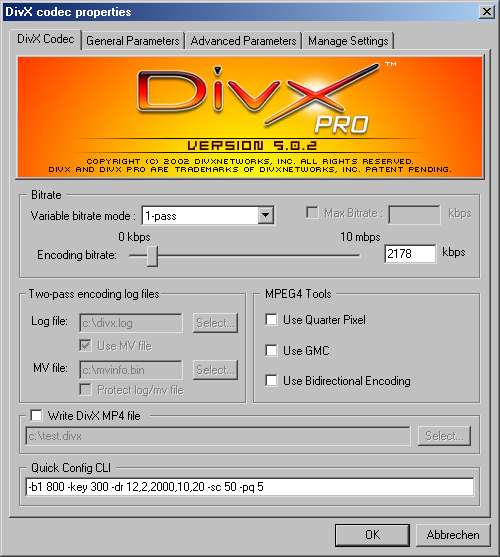This screenshot has width=500, height=557.
Task: Go to the Manage Settings tab
Action: (x=348, y=41)
